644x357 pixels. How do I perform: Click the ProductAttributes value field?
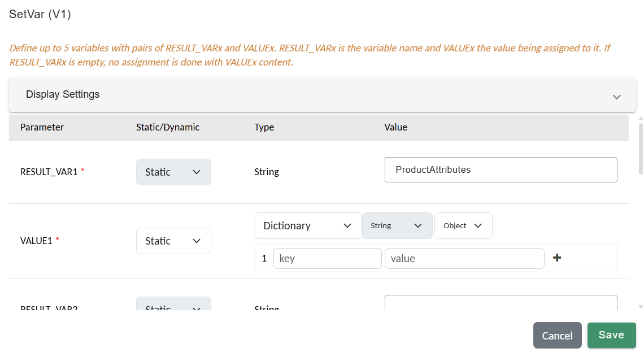point(501,169)
